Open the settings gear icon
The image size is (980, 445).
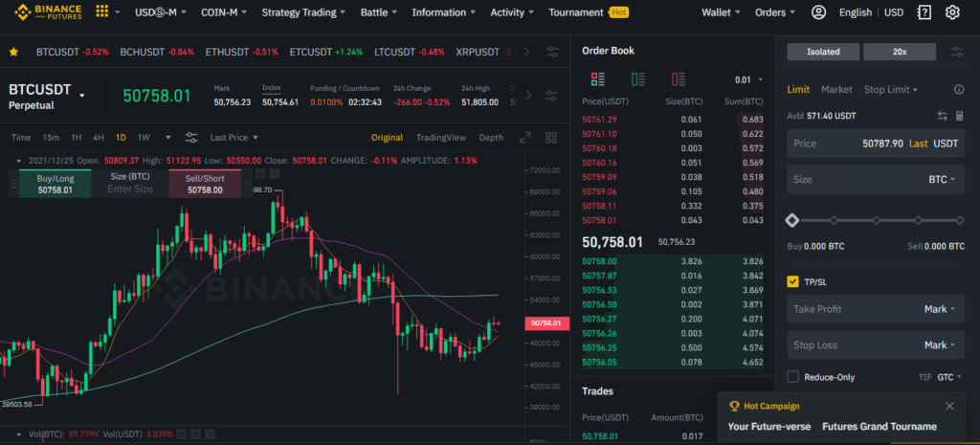952,11
